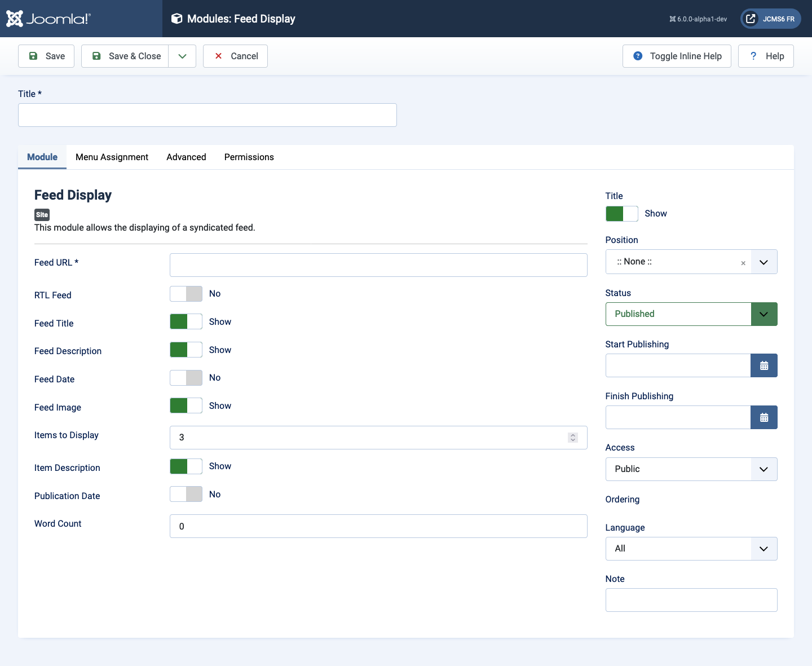Open Finish Publishing calendar picker

764,417
